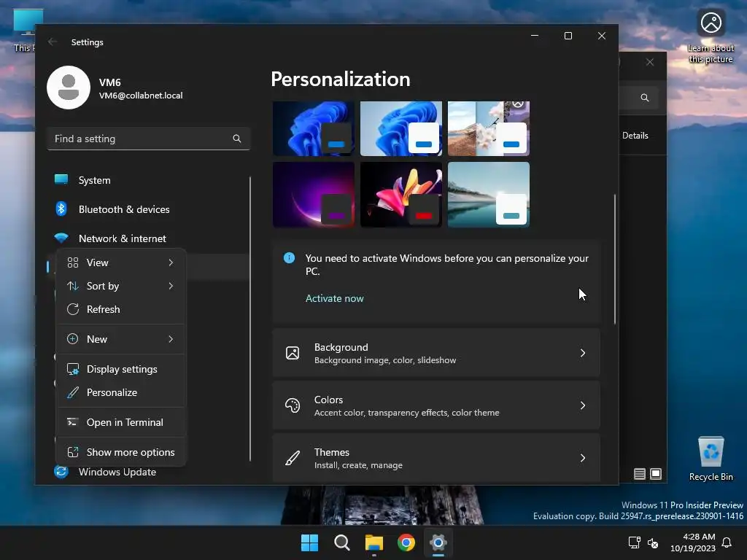747x560 pixels.
Task: Choose Show more options
Action: pyautogui.click(x=121, y=452)
